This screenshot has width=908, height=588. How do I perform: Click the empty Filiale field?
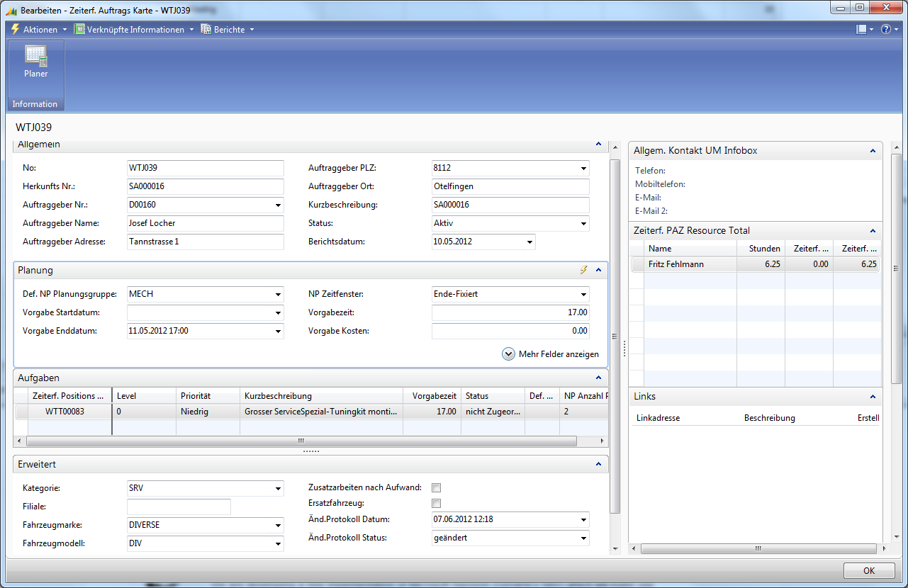[179, 507]
